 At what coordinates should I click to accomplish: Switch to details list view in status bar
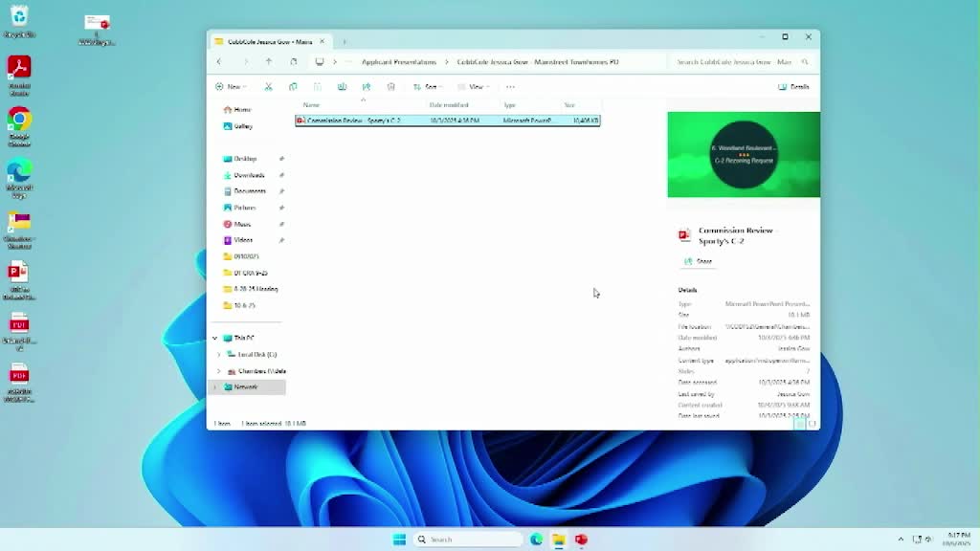(x=799, y=424)
